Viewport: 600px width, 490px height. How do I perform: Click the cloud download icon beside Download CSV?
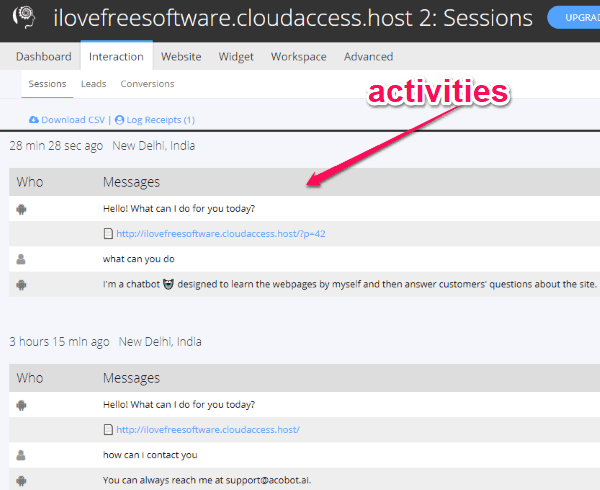pyautogui.click(x=34, y=120)
